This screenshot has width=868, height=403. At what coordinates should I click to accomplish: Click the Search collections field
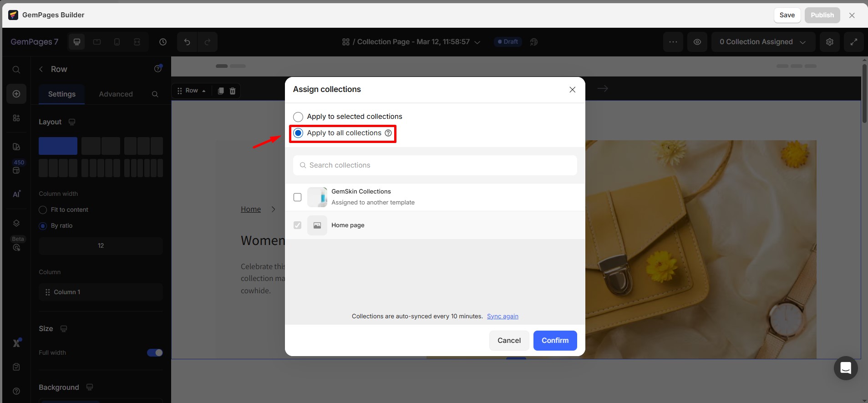(x=435, y=165)
